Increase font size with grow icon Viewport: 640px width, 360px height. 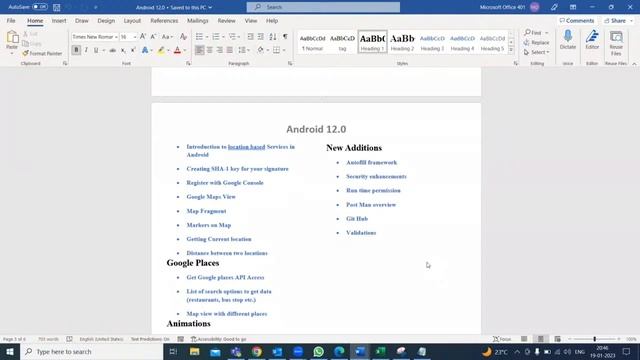(143, 37)
